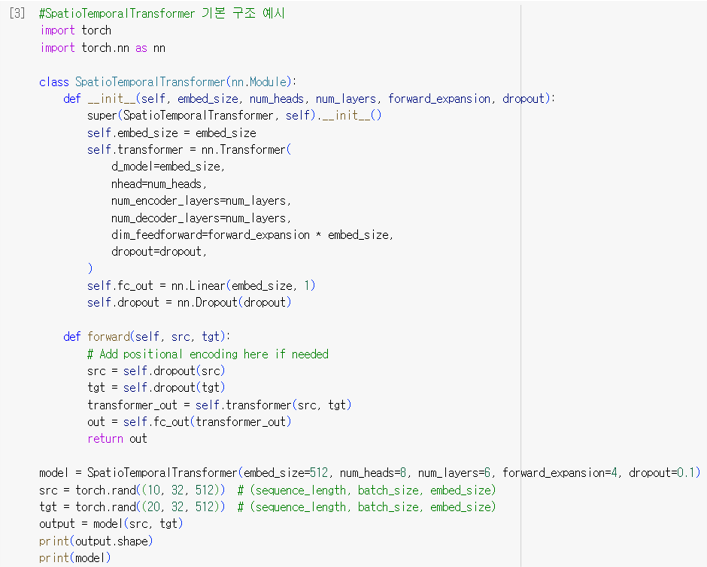Viewport: 707px width, 567px height.
Task: Click 'embed_size=512' in the model line
Action: (x=286, y=472)
